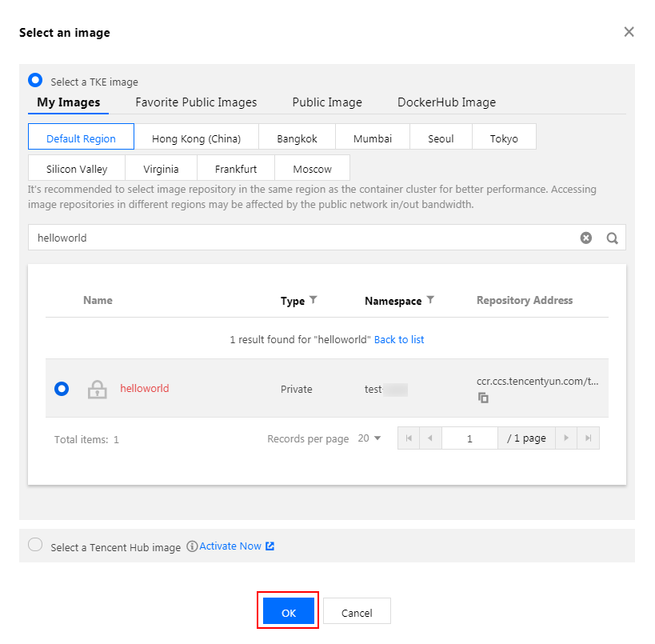Click the test namespace cell
The image size is (655, 644).
[386, 389]
